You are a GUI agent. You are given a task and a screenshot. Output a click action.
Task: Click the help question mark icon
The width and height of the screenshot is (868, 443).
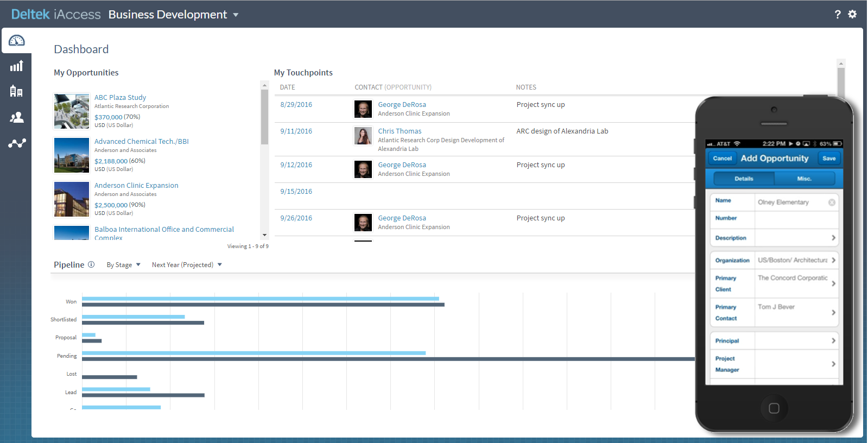(x=838, y=14)
